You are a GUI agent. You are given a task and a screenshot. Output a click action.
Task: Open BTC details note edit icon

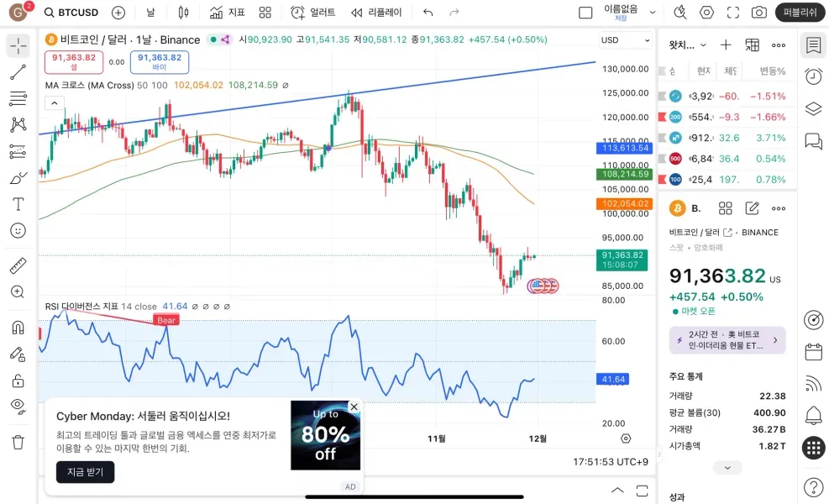tap(752, 208)
